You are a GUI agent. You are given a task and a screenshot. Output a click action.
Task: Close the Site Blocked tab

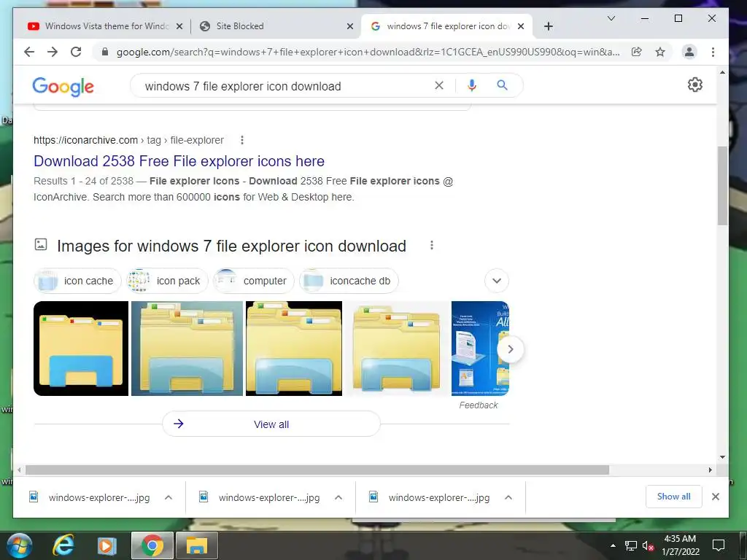pos(349,26)
